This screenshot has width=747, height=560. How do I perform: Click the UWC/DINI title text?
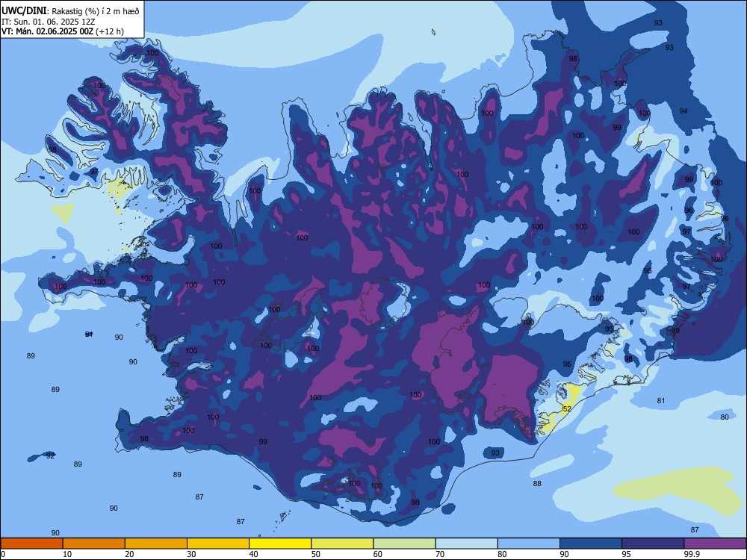pos(24,11)
